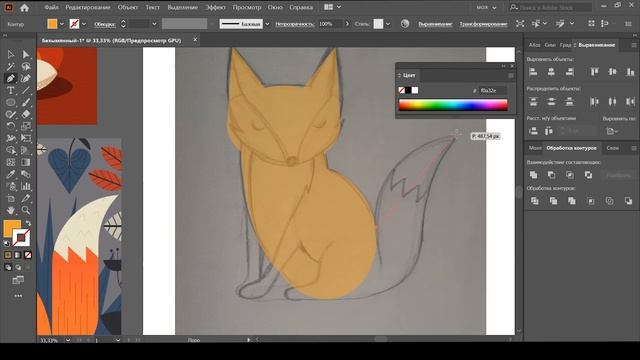Click the Непрозрачность link

(295, 24)
